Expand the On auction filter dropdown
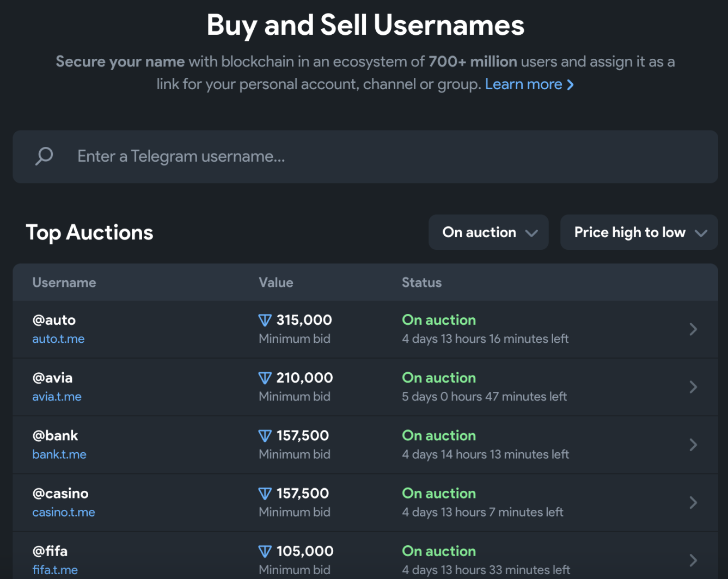 488,232
